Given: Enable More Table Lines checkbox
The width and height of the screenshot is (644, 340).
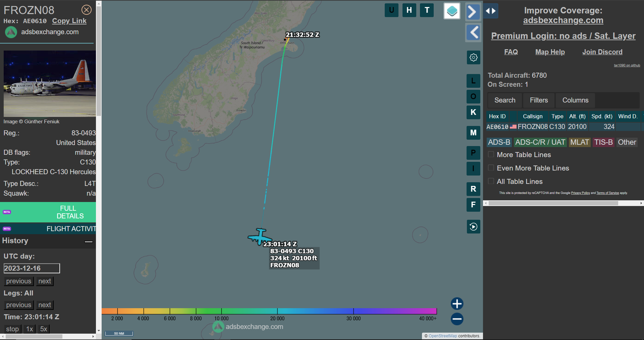Looking at the screenshot, I should (x=491, y=154).
